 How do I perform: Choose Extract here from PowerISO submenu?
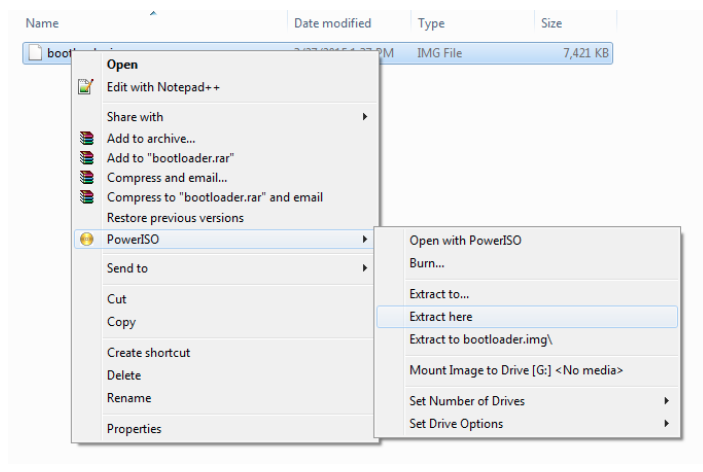pos(440,317)
